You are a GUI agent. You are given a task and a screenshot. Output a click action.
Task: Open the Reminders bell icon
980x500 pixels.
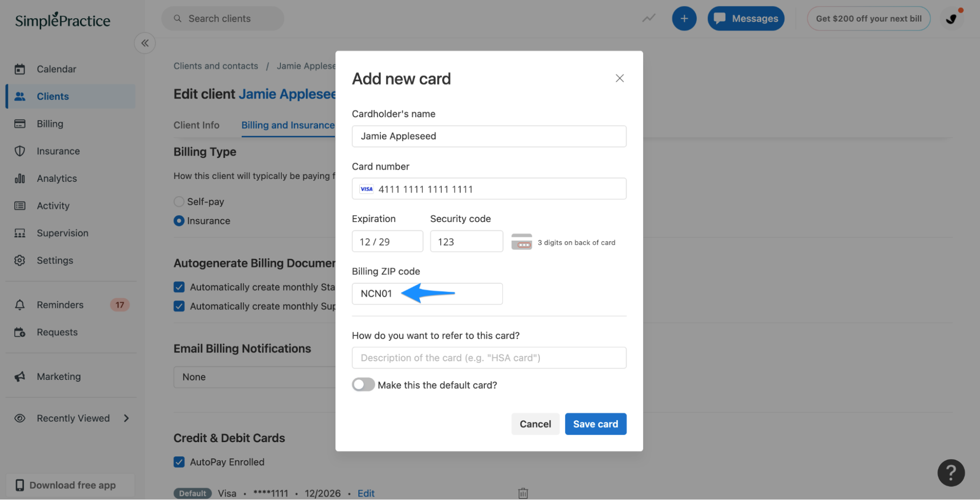coord(20,305)
